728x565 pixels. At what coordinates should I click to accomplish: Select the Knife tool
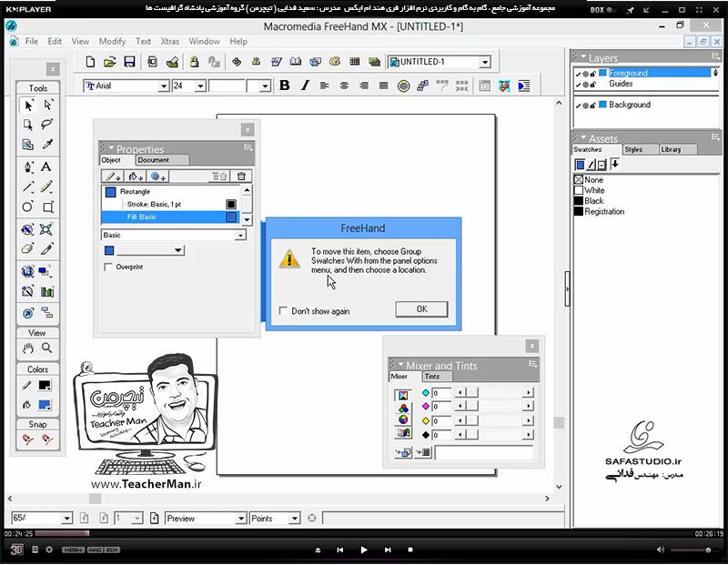46,249
